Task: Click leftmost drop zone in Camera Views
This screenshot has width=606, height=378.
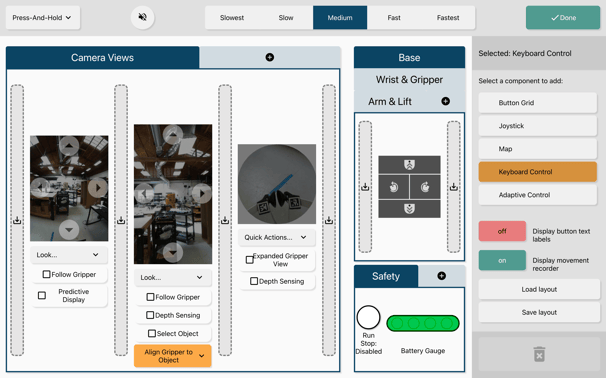Action: pos(17,220)
